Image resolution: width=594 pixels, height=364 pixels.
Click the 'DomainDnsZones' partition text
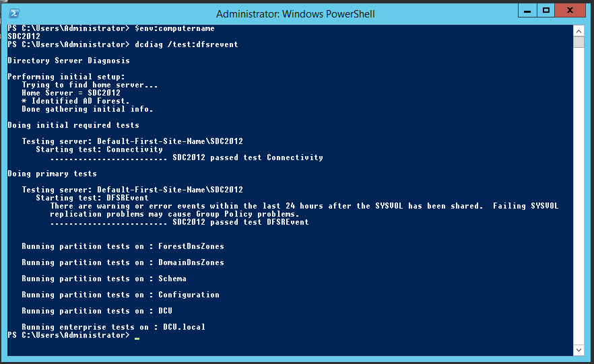point(191,262)
